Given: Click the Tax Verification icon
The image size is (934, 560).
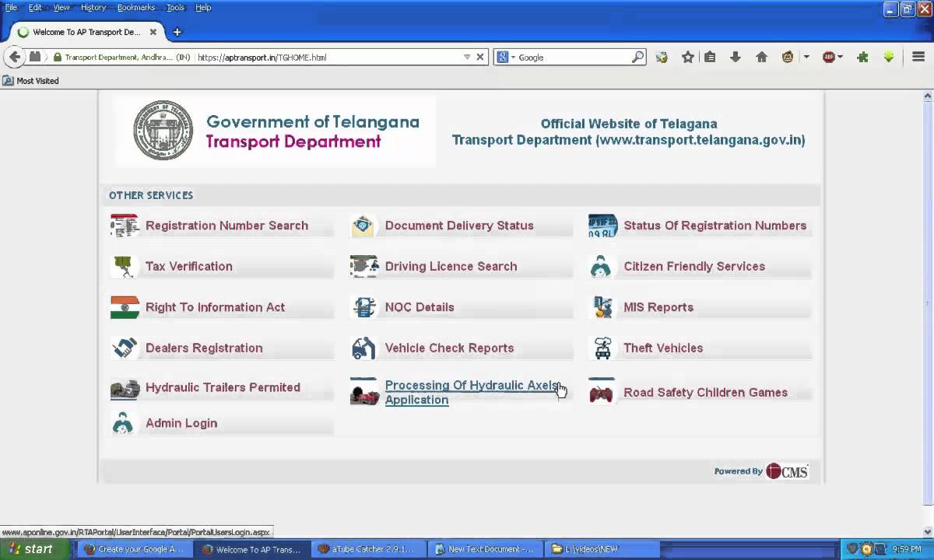Looking at the screenshot, I should point(125,266).
